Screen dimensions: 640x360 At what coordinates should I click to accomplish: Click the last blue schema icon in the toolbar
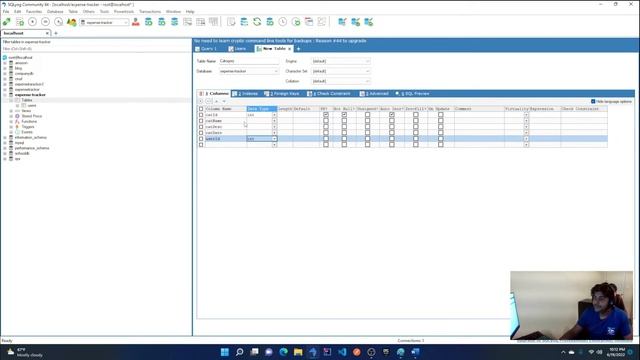coord(369,22)
